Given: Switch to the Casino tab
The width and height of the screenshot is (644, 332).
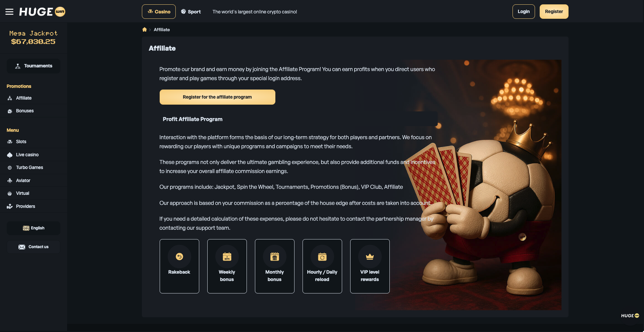Looking at the screenshot, I should 159,12.
